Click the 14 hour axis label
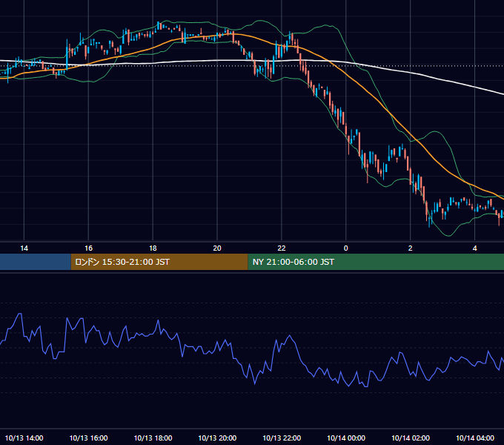Screen dimensions: 504x445 click(x=24, y=248)
